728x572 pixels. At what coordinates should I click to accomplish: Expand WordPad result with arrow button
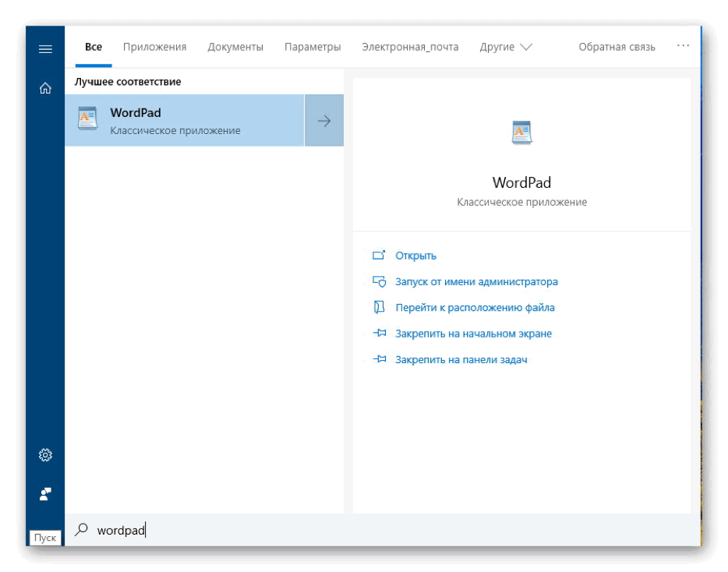(x=324, y=121)
